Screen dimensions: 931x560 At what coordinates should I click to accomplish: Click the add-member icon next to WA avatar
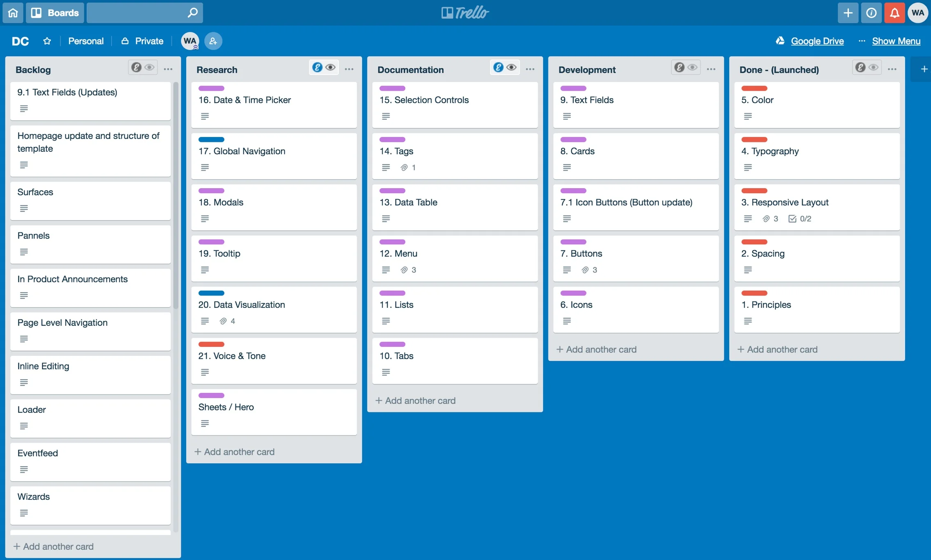(213, 41)
